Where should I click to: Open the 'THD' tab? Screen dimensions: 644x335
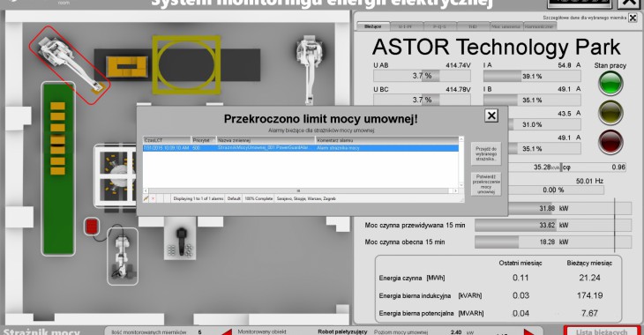tap(473, 26)
